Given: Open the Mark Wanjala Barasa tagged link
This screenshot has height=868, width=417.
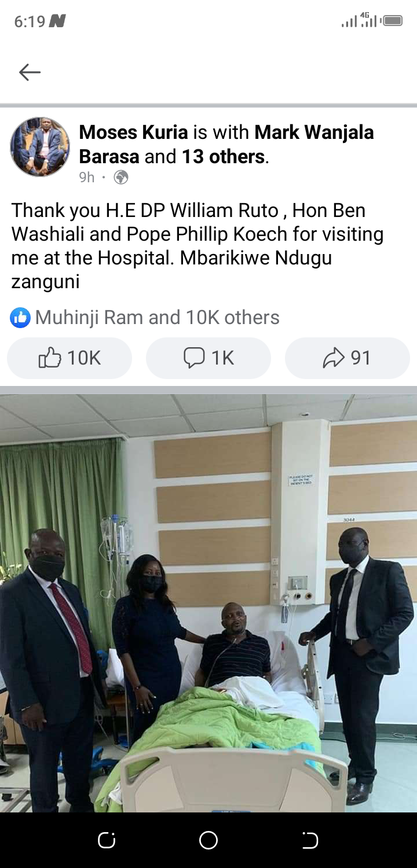Looking at the screenshot, I should tap(226, 144).
